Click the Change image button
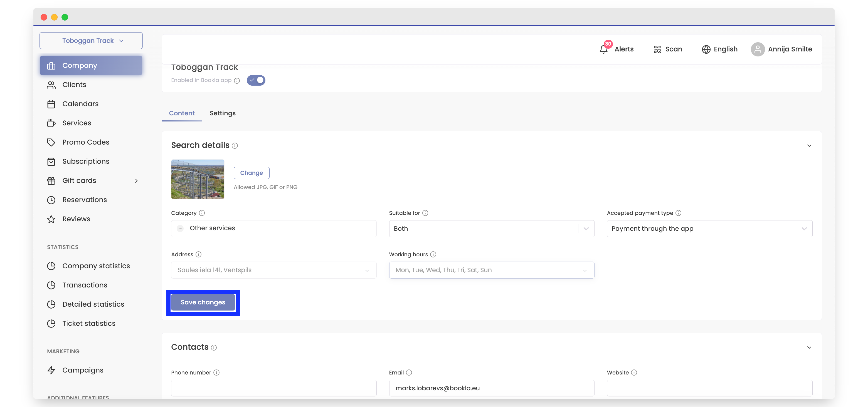Viewport: 868px width, 407px height. coord(251,173)
